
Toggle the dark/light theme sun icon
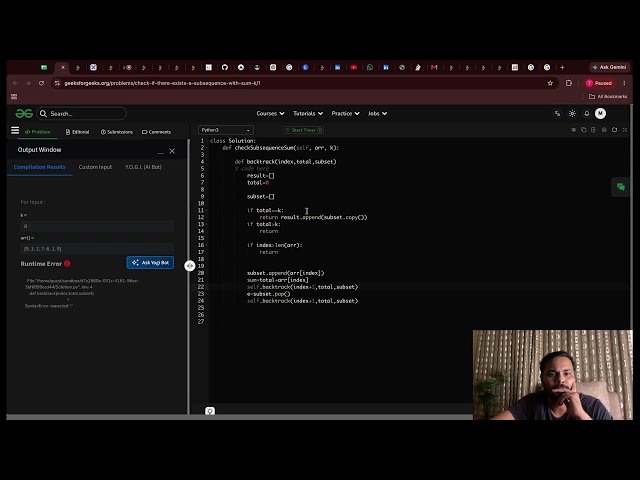(572, 113)
